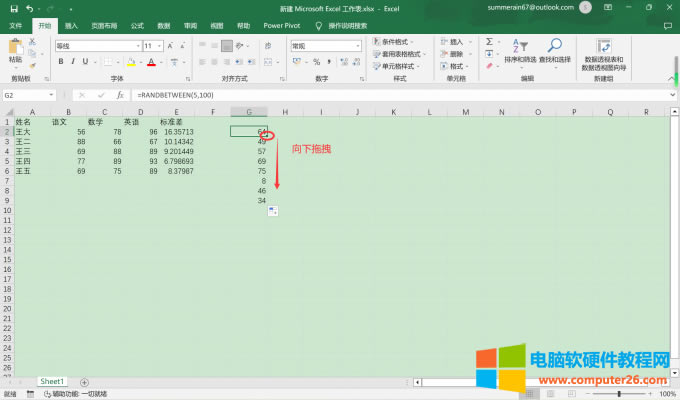This screenshot has height=400, width=680.
Task: Click the AutoSum sigma icon
Action: [x=489, y=43]
